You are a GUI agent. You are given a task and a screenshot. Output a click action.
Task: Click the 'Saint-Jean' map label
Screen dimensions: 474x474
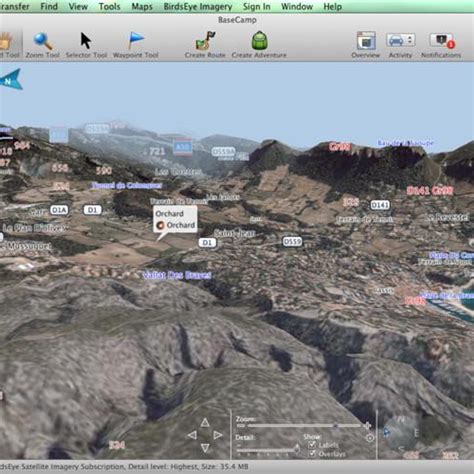click(234, 234)
